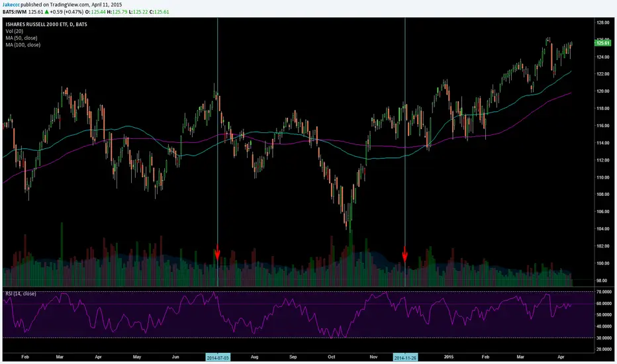Click the C:125.61 close price value
This screenshot has width=617, height=364.
(x=160, y=12)
